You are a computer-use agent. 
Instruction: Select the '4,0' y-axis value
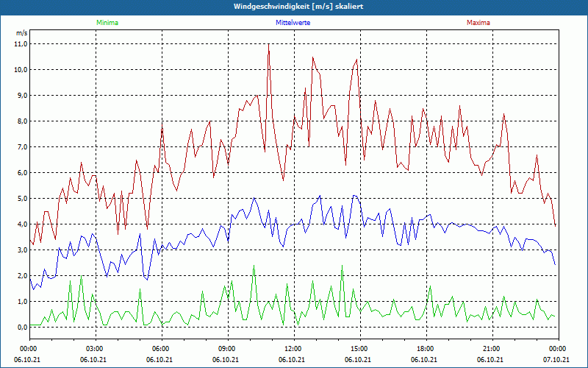click(24, 224)
